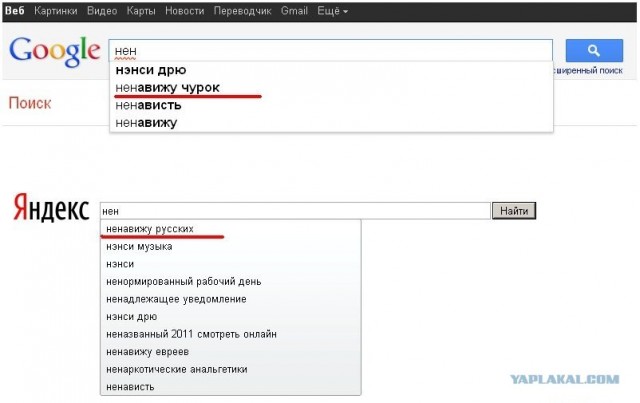Select Yandex suggestion 'нэнси музыка'
Viewport: 640px width, 403px height.
(x=231, y=247)
